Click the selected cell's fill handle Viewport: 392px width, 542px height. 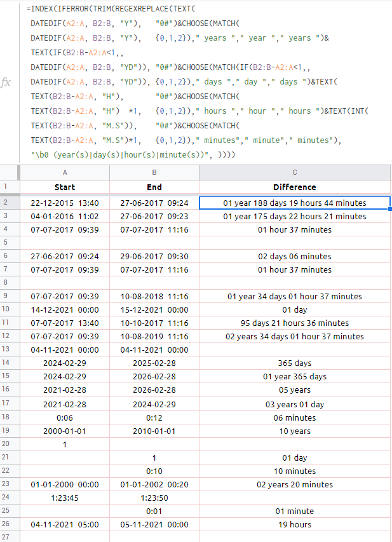pyautogui.click(x=390, y=209)
